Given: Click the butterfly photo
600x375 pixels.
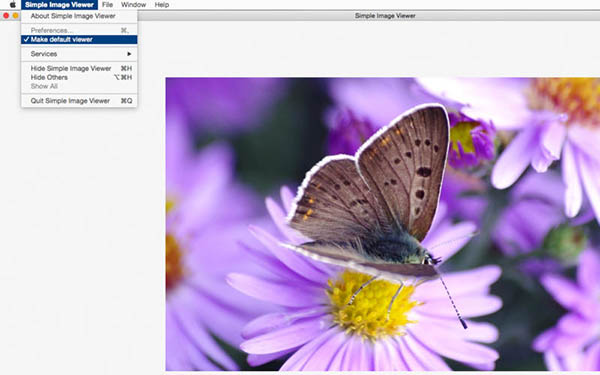Looking at the screenshot, I should pyautogui.click(x=383, y=224).
